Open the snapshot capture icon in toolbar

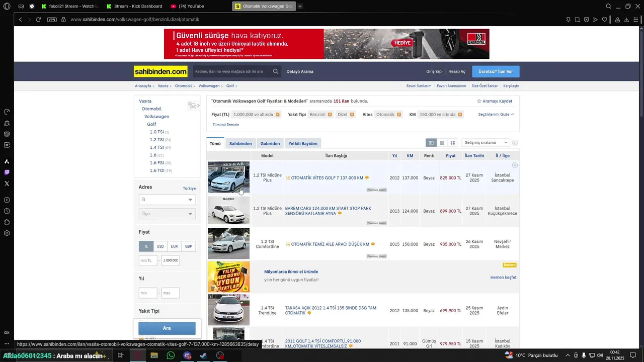pos(577,20)
